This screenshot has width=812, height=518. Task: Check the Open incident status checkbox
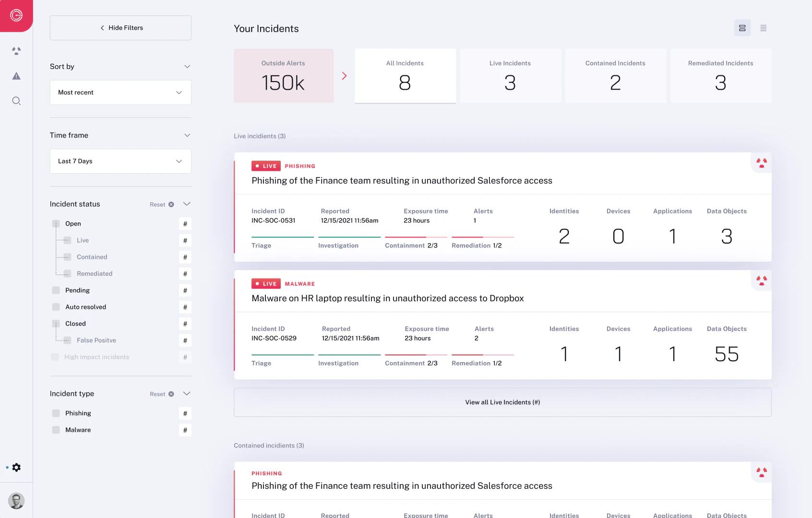(55, 224)
